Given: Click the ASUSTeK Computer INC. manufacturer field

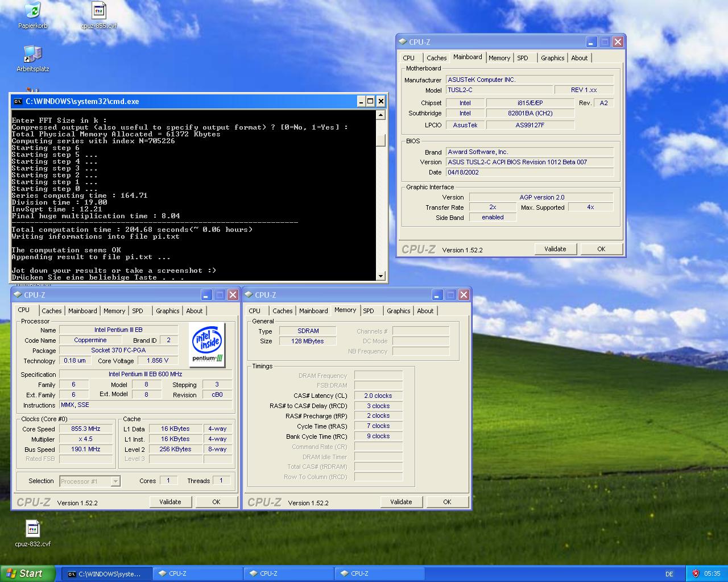Looking at the screenshot, I should coord(530,80).
